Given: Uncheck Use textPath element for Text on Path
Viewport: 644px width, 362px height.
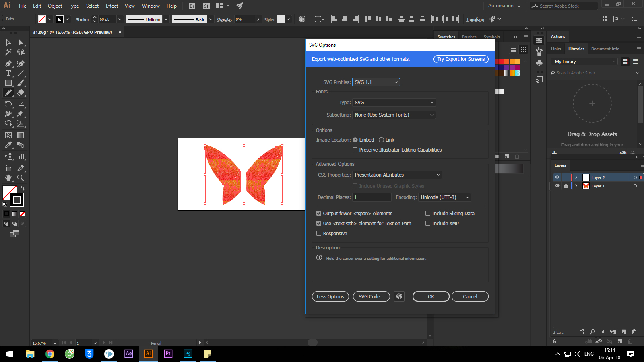Looking at the screenshot, I should [319, 223].
